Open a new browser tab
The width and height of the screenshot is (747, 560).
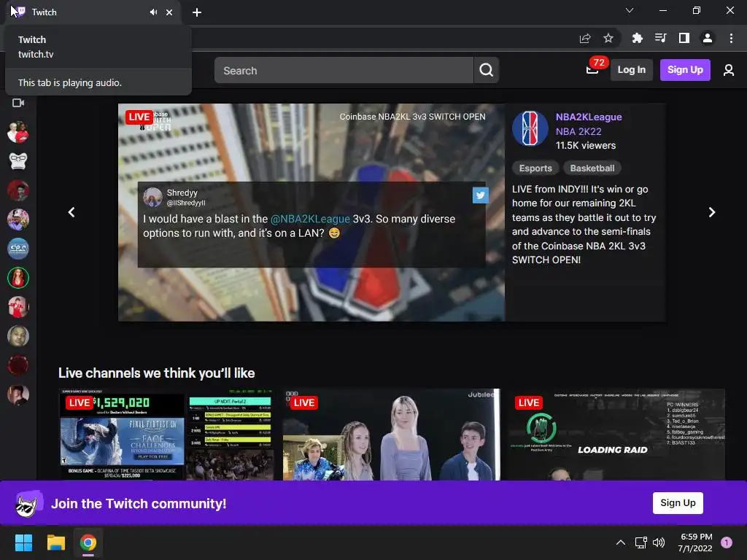(x=197, y=12)
